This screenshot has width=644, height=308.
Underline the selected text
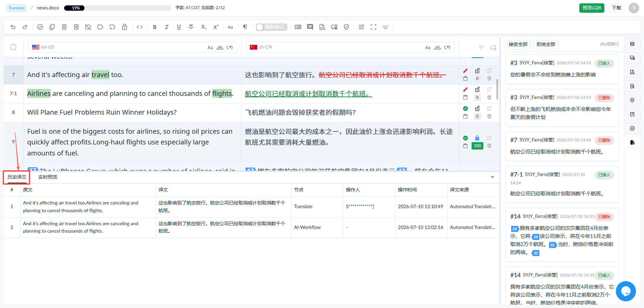[179, 27]
